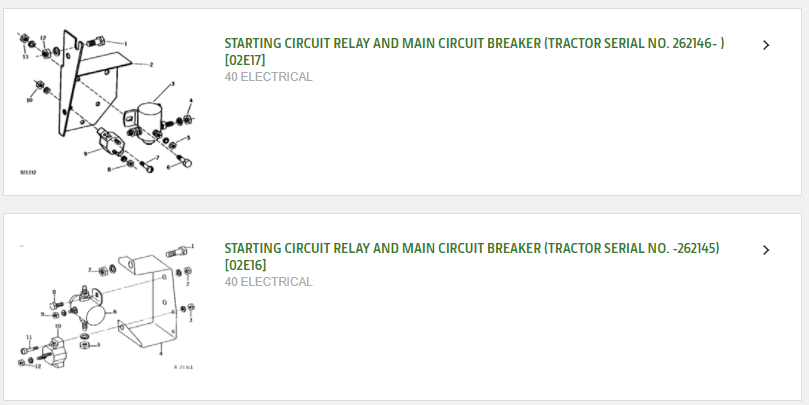Click the nut labeled 11 in top diagram
Image resolution: width=809 pixels, height=405 pixels.
24,38
